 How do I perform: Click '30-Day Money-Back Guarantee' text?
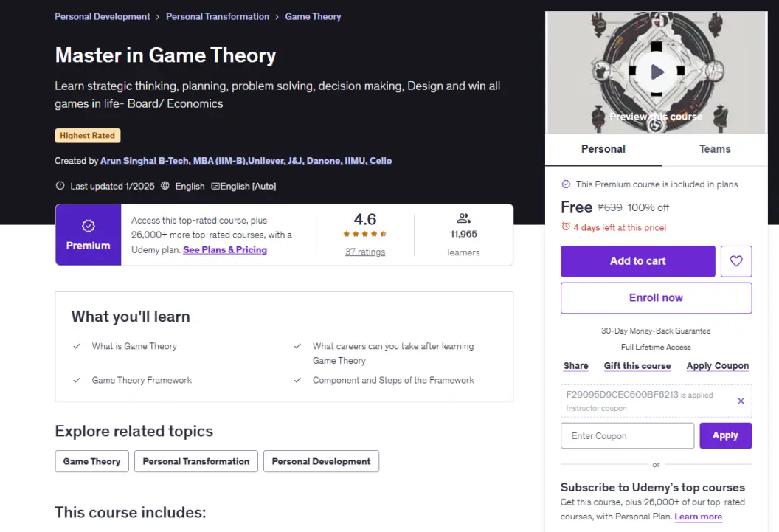click(x=656, y=331)
